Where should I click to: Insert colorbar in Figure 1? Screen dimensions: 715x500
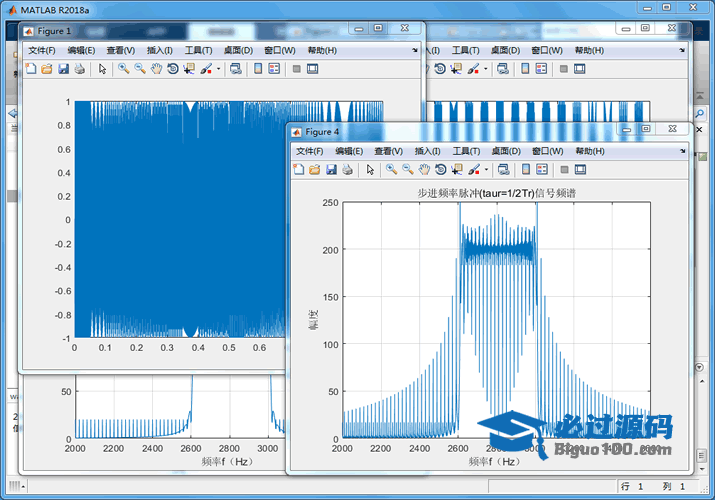click(258, 69)
